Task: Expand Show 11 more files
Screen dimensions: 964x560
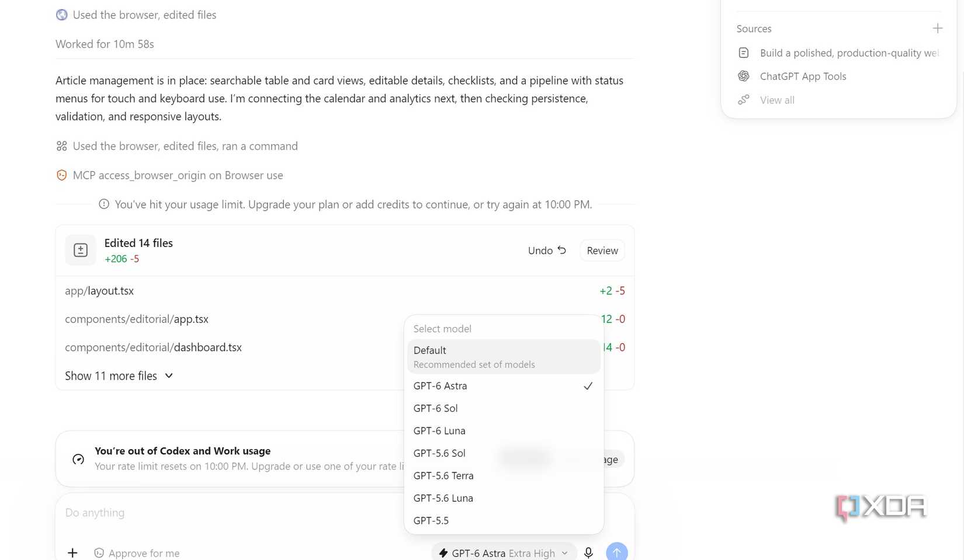Action: [119, 376]
